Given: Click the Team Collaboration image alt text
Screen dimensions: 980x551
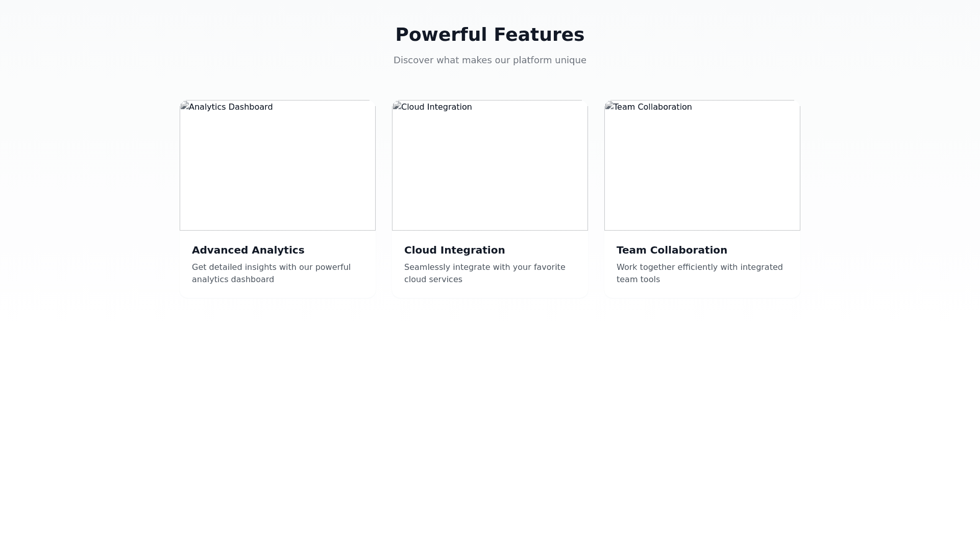Looking at the screenshot, I should (652, 107).
